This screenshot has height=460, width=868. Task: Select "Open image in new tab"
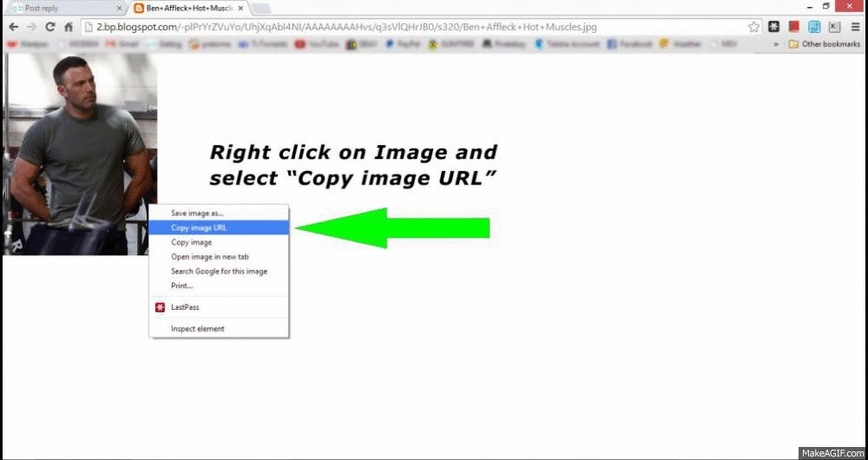(x=210, y=257)
